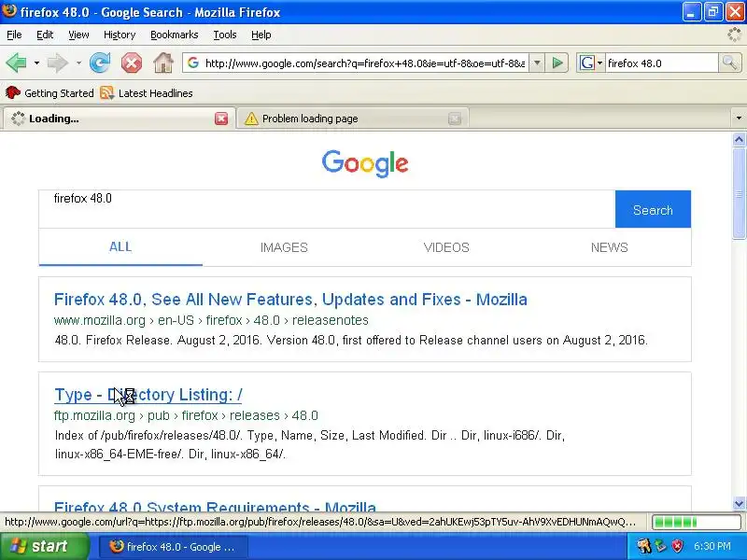This screenshot has height=560, width=747.
Task: Expand the address bar URL history dropdown
Action: click(537, 63)
